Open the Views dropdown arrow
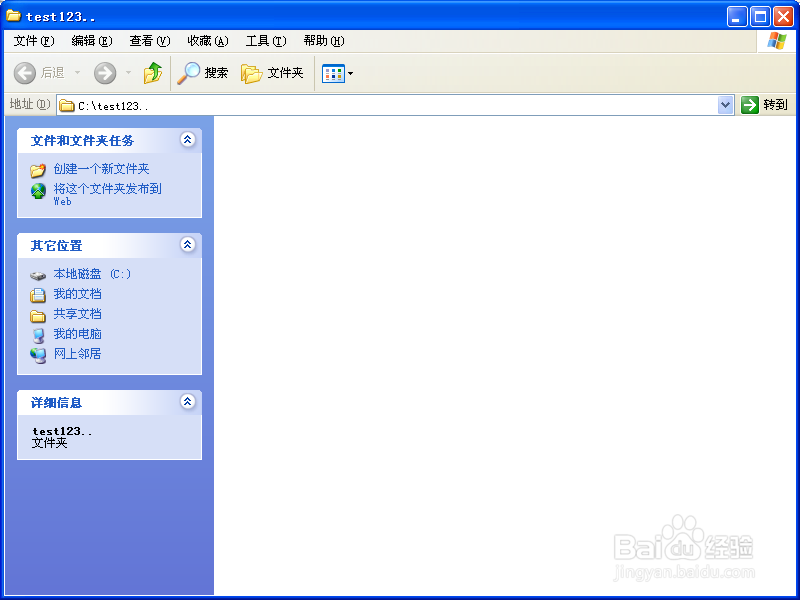The height and width of the screenshot is (600, 800). tap(351, 73)
